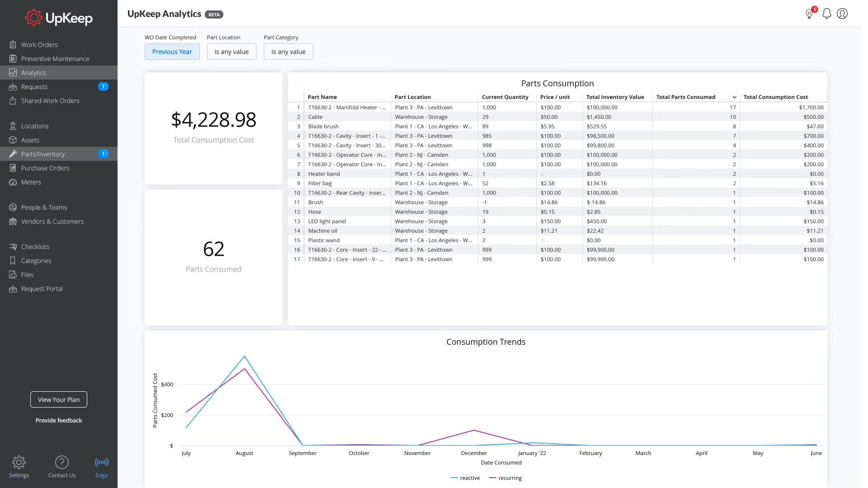Click the Notifications bell icon
Screen dimensions: 868x488
tap(827, 13)
